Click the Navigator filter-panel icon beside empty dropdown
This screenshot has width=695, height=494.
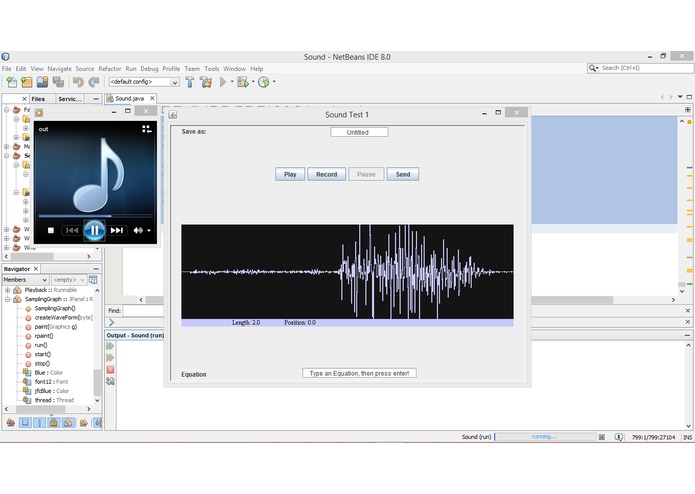click(x=93, y=280)
